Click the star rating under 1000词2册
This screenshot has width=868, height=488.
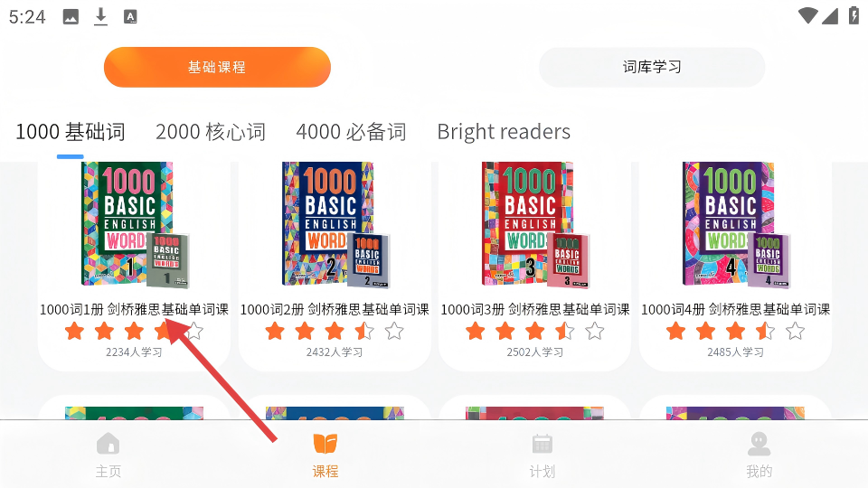pyautogui.click(x=335, y=332)
